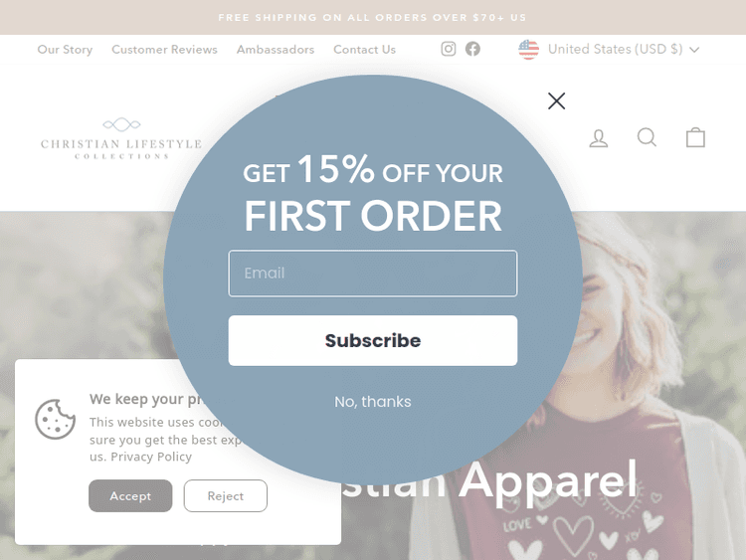This screenshot has width=746, height=560.
Task: Open the Ambassadors link
Action: click(276, 50)
